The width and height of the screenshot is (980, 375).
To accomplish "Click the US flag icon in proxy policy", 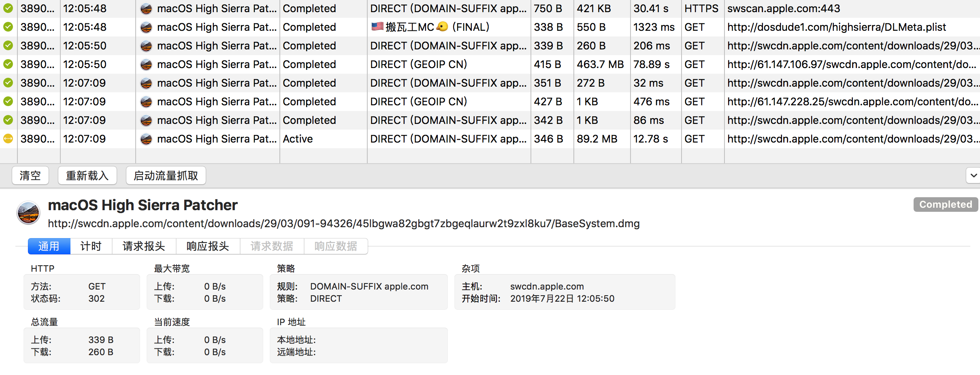I will [377, 27].
